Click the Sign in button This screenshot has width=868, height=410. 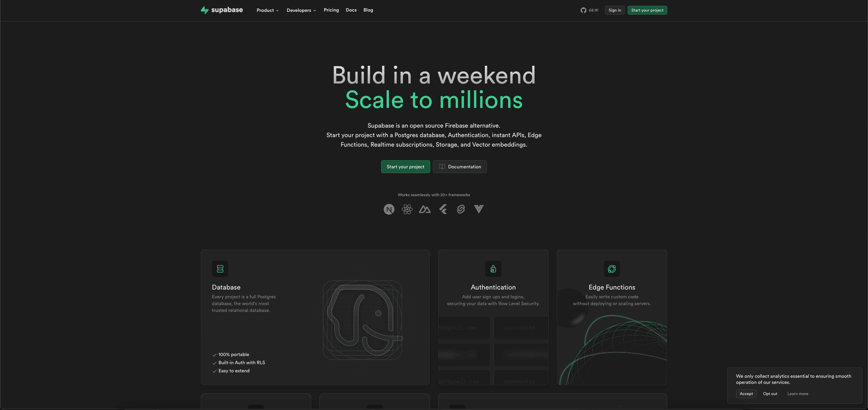coord(615,10)
